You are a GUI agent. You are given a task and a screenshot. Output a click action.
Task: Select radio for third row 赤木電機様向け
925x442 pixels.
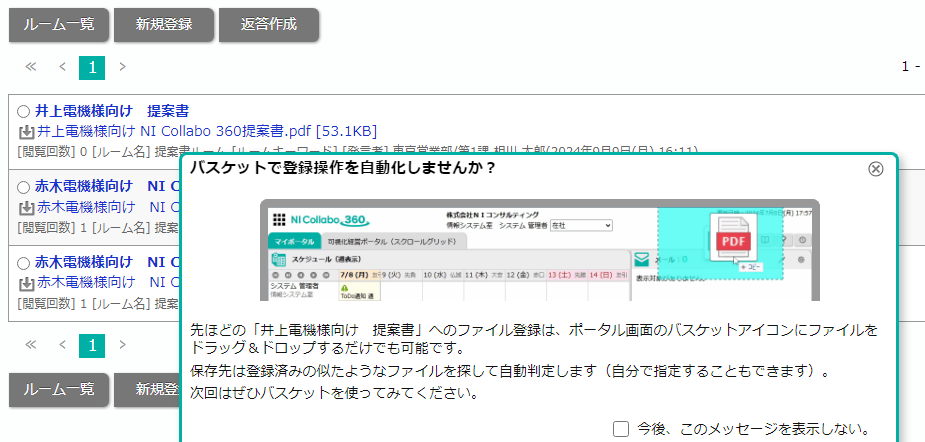tap(23, 263)
